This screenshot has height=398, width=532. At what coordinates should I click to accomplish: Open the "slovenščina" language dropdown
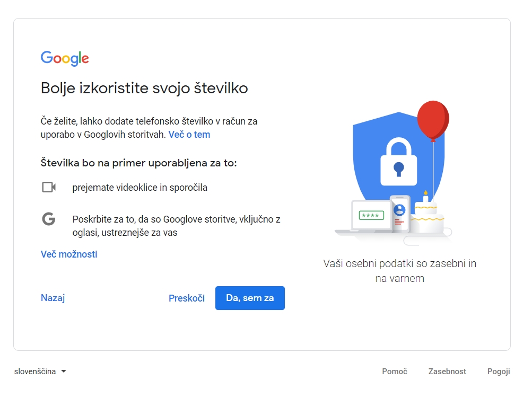coord(41,372)
